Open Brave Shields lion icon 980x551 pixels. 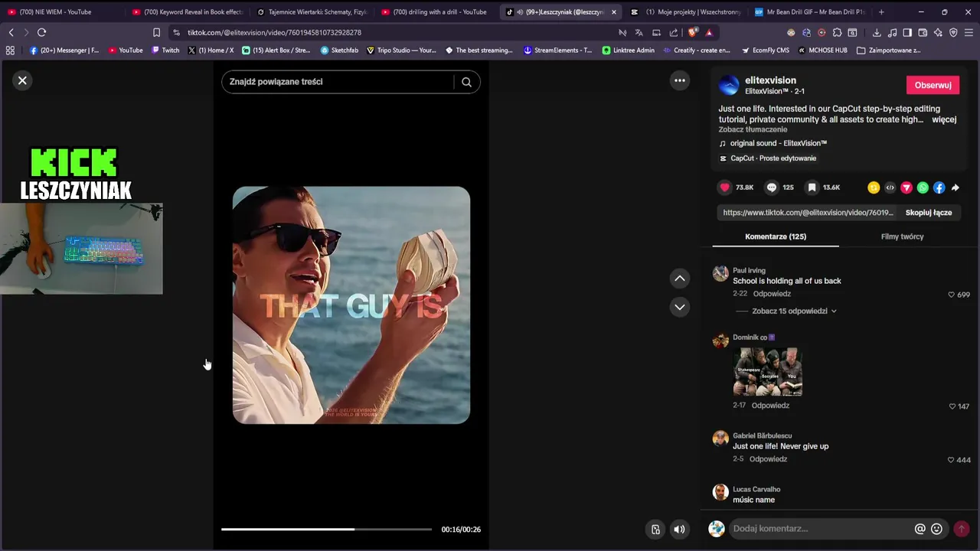tap(693, 32)
